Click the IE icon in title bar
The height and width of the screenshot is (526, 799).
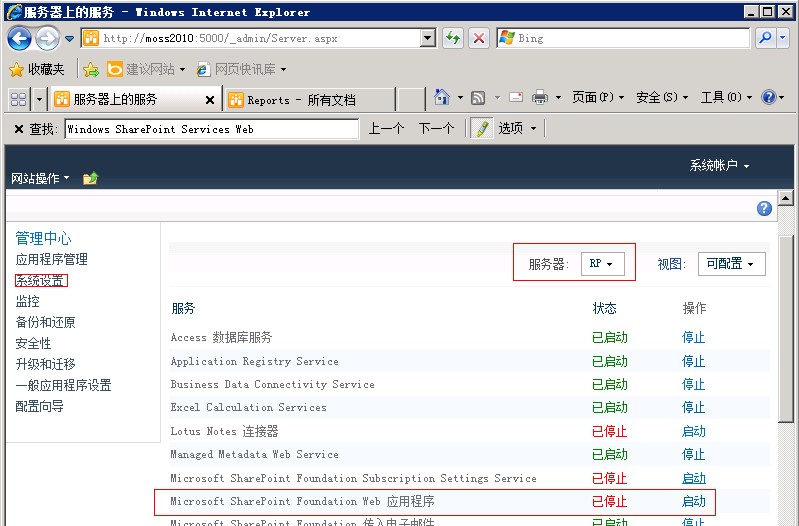[14, 12]
